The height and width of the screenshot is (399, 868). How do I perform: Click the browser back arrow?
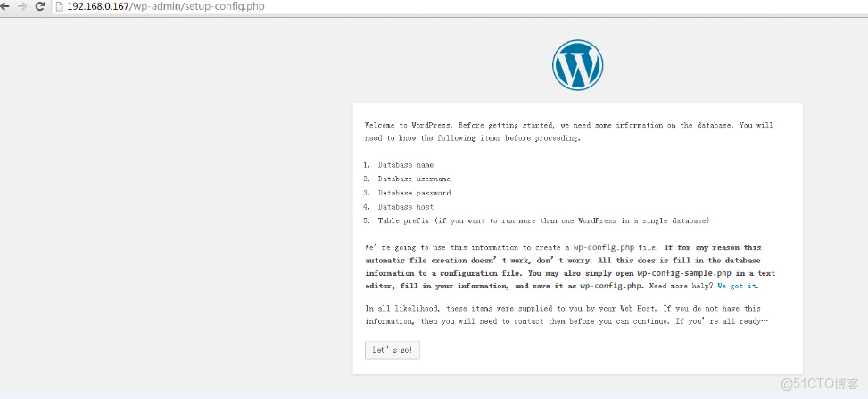point(6,7)
